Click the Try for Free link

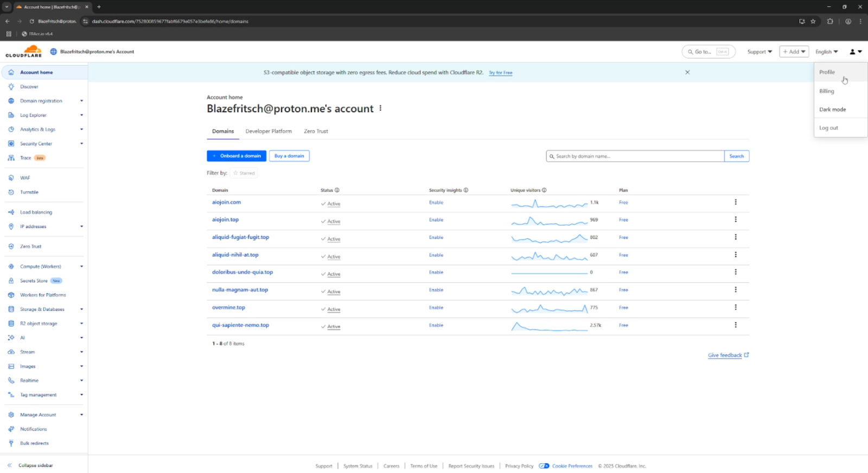tap(501, 73)
